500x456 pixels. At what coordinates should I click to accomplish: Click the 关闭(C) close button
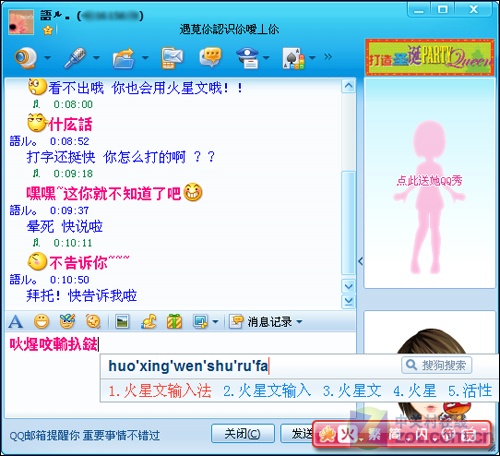coord(243,434)
